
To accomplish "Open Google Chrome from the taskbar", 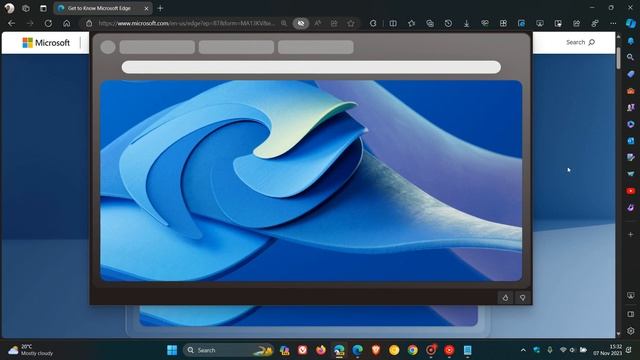I will click(413, 350).
